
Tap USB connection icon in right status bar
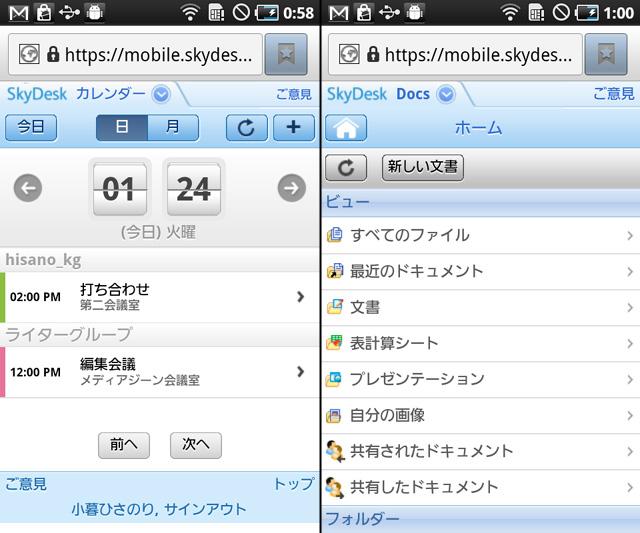(389, 13)
